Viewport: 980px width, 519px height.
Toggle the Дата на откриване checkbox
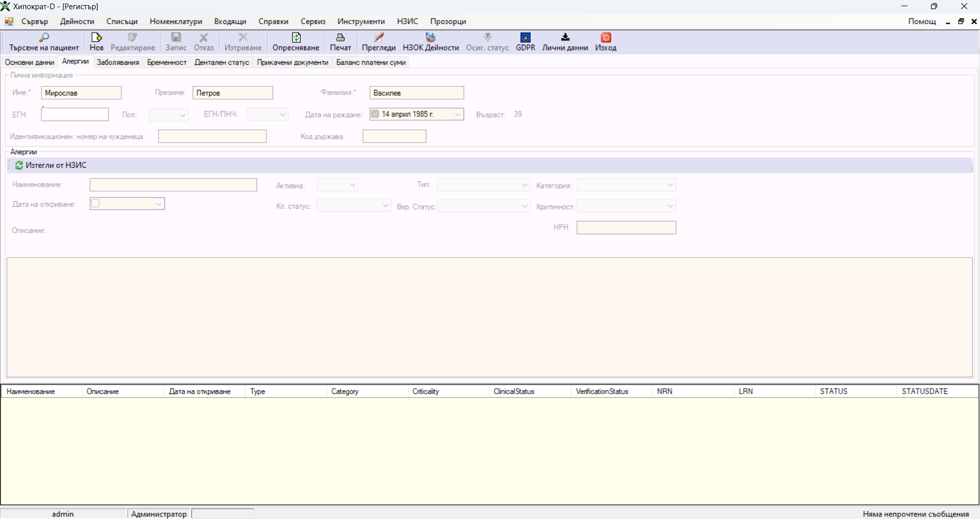(x=95, y=204)
